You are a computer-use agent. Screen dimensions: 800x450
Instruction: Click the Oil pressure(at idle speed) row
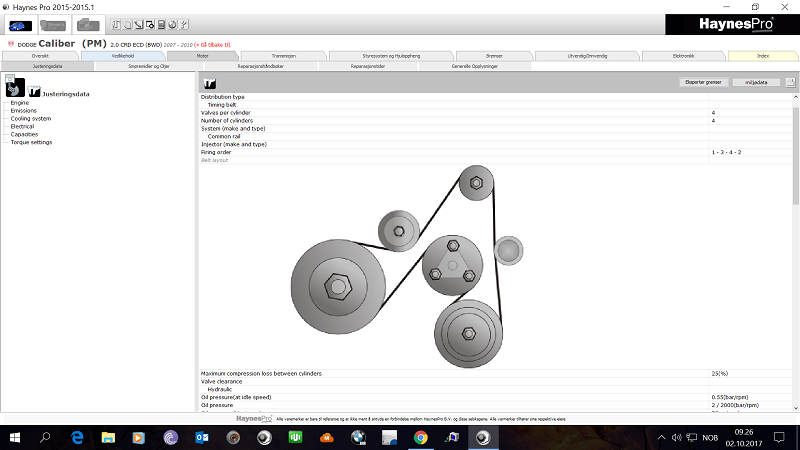(495, 397)
